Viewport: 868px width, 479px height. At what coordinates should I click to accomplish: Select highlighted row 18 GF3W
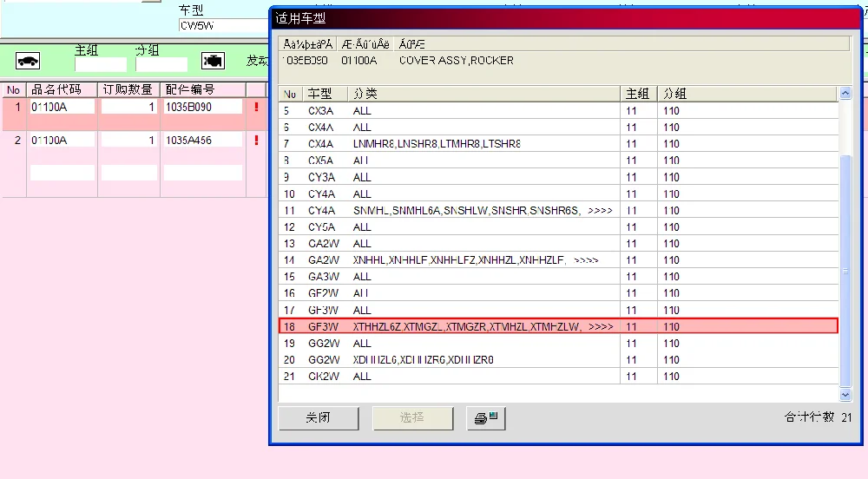[x=558, y=326]
